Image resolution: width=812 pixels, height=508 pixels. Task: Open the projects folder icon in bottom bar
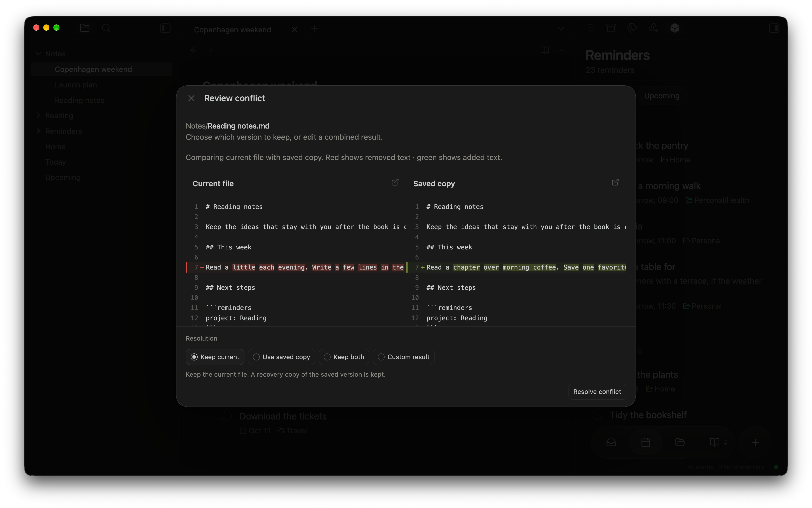(x=680, y=442)
